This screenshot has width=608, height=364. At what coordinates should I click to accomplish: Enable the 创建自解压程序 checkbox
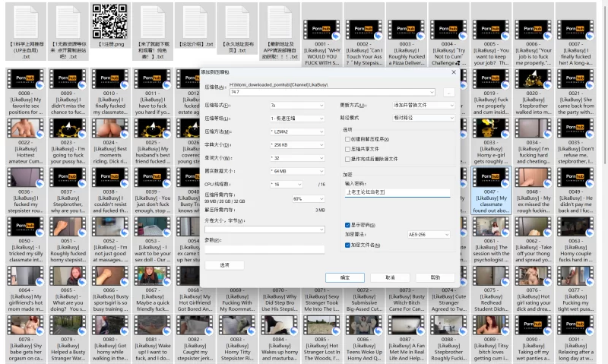(347, 140)
